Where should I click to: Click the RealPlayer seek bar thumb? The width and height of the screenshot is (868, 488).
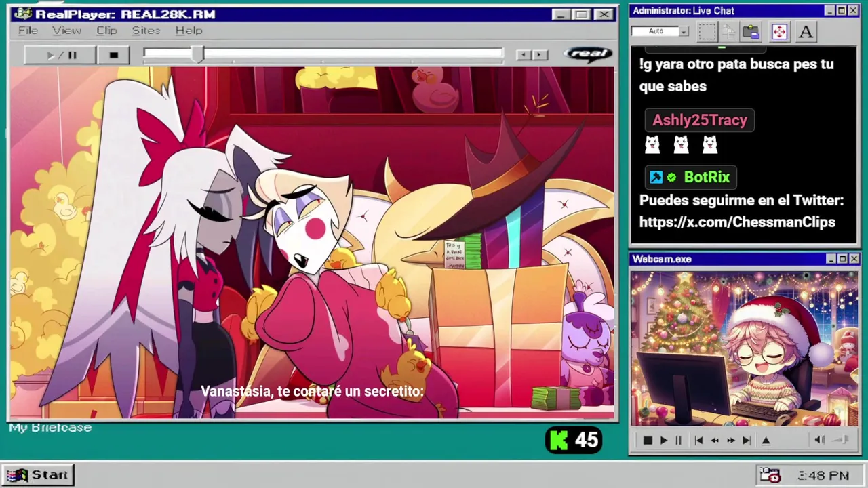[197, 54]
